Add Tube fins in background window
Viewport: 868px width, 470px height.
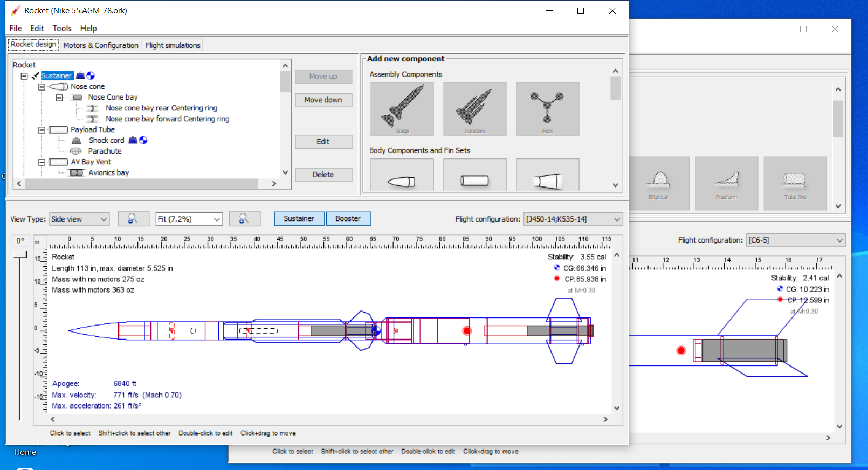[x=795, y=183]
